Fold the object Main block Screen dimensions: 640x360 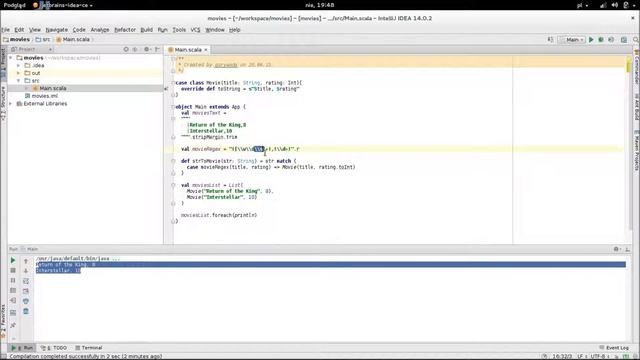[173, 107]
